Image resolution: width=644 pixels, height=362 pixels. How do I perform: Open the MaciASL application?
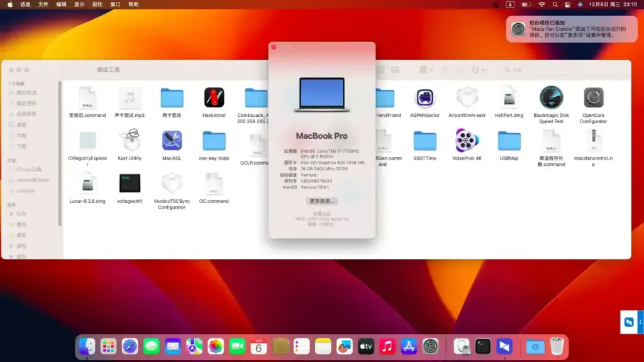pyautogui.click(x=172, y=141)
